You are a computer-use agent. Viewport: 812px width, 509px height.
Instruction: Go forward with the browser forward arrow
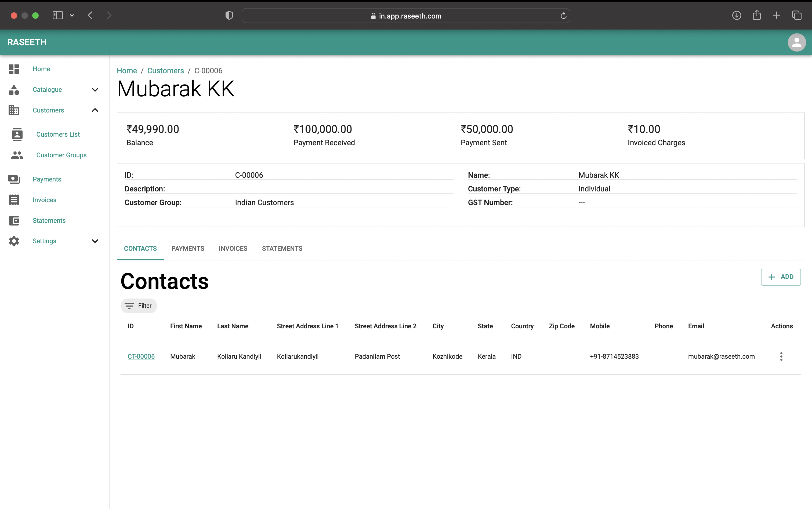[109, 16]
